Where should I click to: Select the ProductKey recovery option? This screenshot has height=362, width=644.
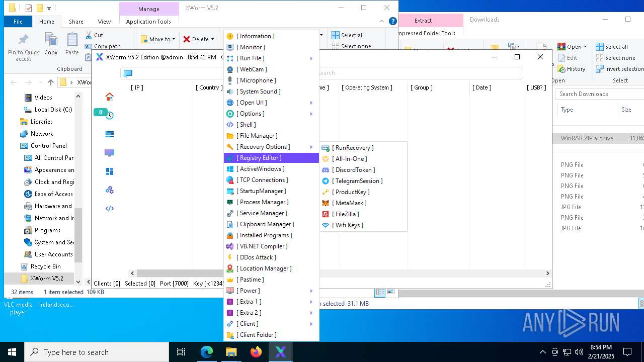(x=363, y=192)
